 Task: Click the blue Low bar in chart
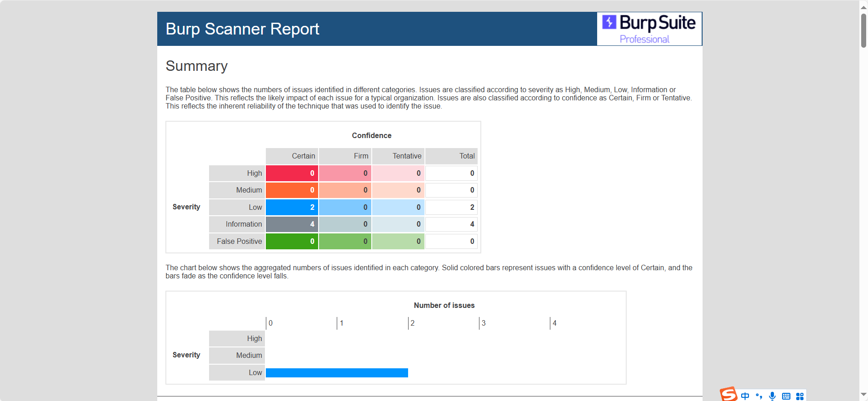click(337, 373)
